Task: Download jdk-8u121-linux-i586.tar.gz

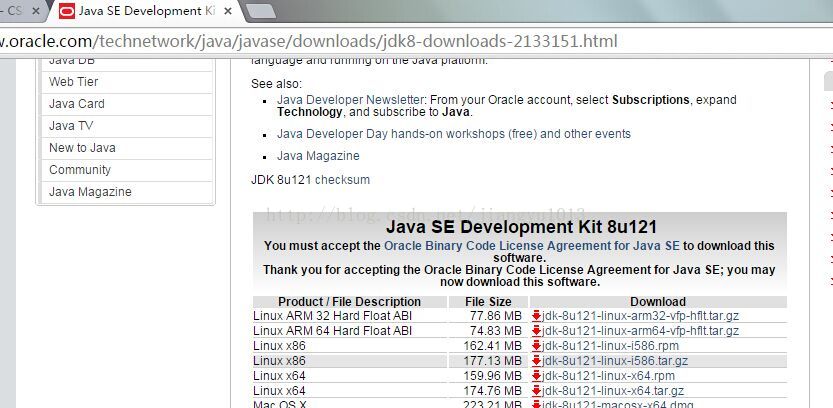Action: click(615, 361)
